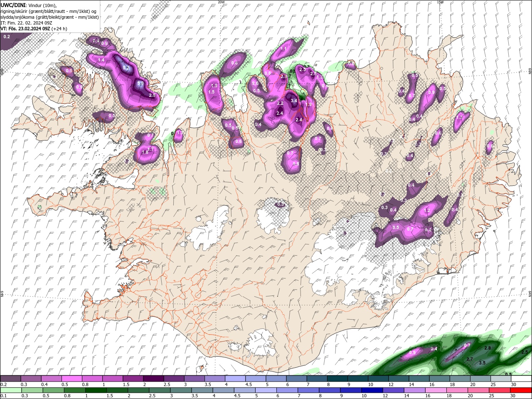Click the 15W longitude label
Viewport: 532px width, 399px height.
440,2
